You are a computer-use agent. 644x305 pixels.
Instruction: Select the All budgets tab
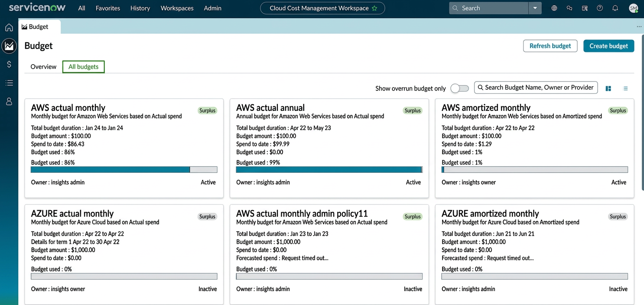click(x=83, y=67)
